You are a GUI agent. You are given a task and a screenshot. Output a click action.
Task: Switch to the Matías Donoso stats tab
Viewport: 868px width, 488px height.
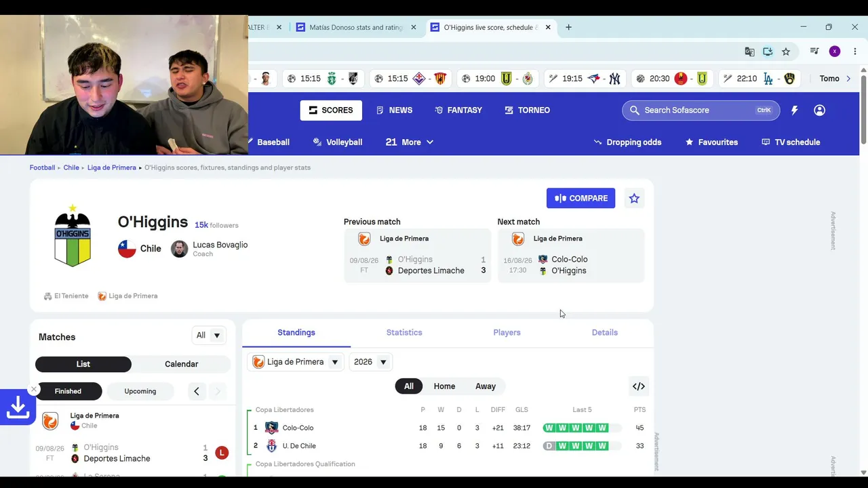(x=356, y=27)
